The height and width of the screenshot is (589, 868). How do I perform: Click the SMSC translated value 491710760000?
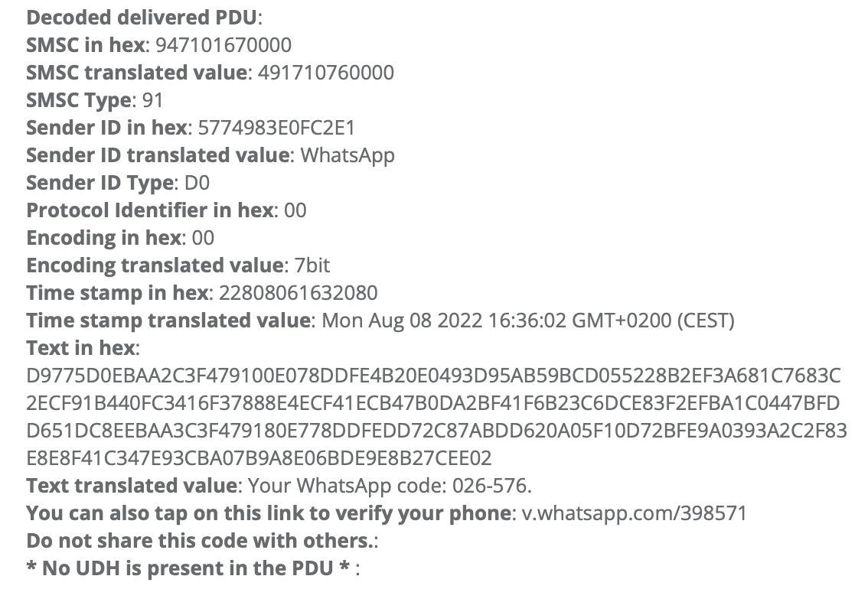coord(325,73)
